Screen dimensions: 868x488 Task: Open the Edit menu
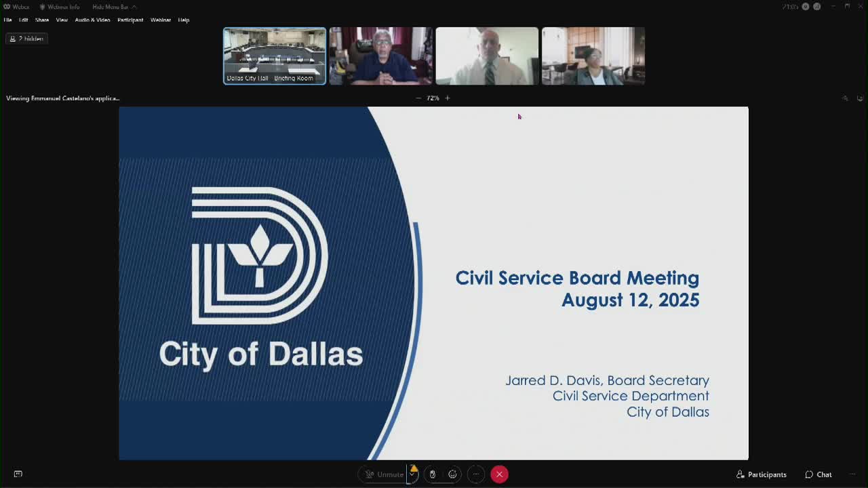click(23, 20)
